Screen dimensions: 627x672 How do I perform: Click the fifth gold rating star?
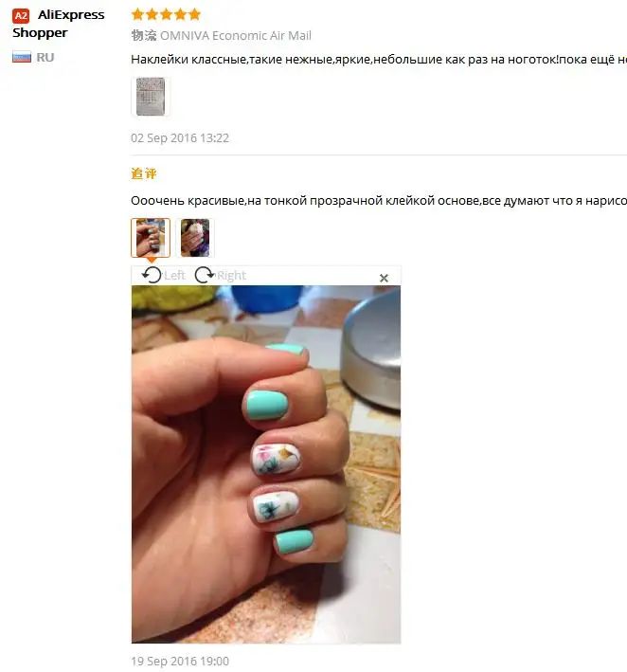click(x=194, y=14)
